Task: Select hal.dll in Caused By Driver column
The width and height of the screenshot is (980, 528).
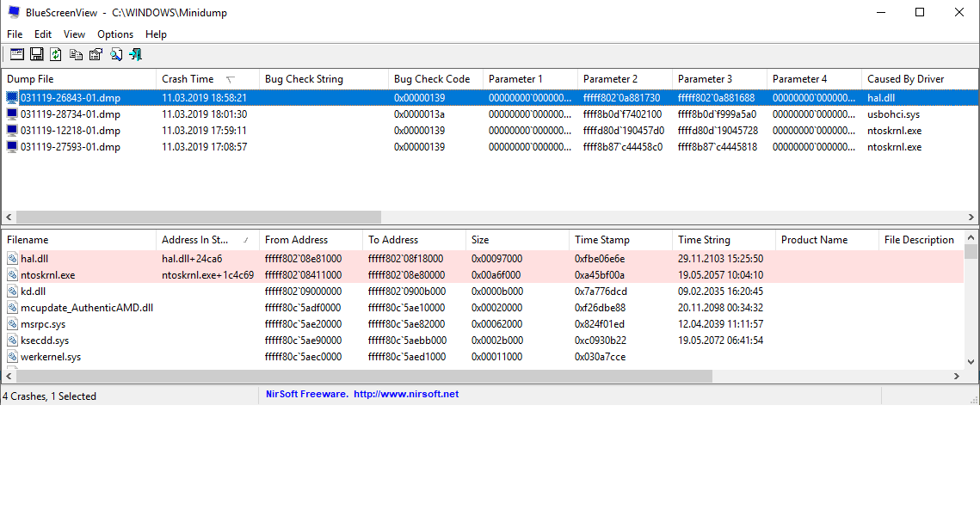Action: [x=881, y=97]
